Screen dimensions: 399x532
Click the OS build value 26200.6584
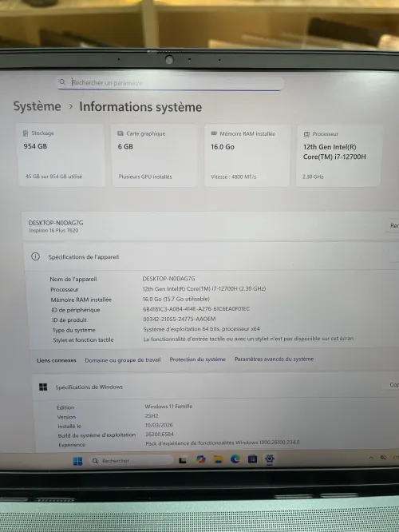pos(160,434)
